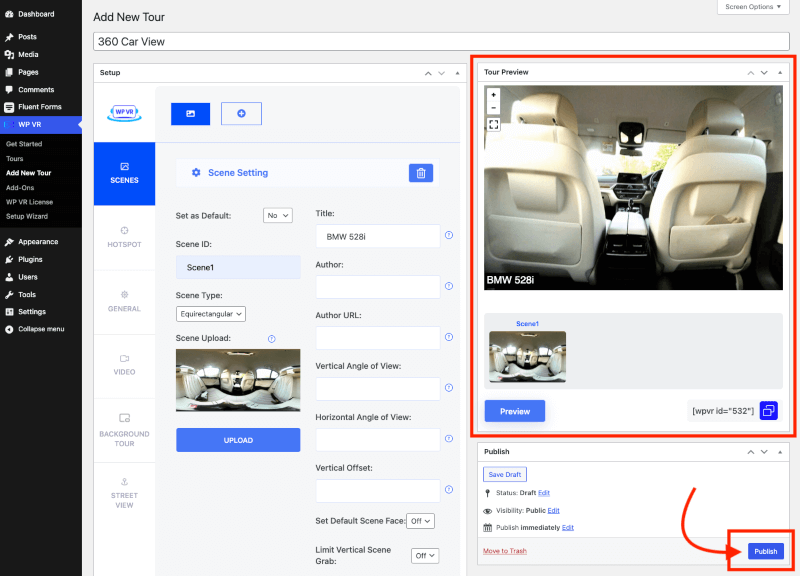The width and height of the screenshot is (800, 576).
Task: Edit the visibility setting
Action: point(554,511)
